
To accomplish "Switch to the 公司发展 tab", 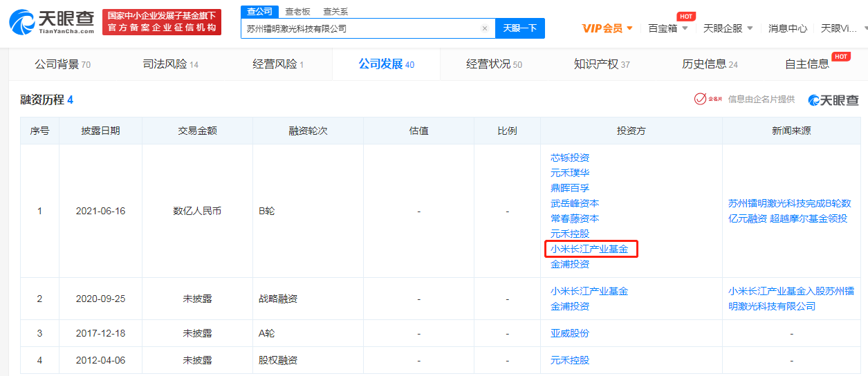I will pos(386,64).
